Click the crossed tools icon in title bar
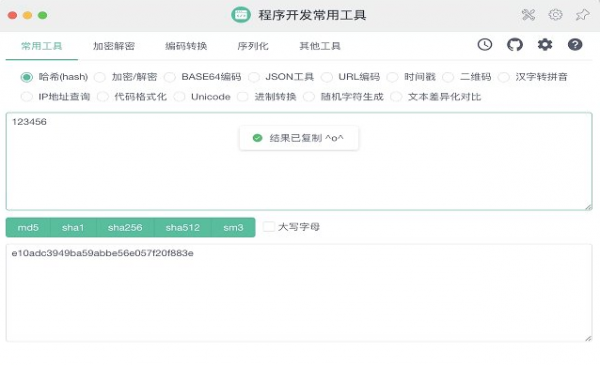Viewport: 600px width, 365px height. (528, 15)
